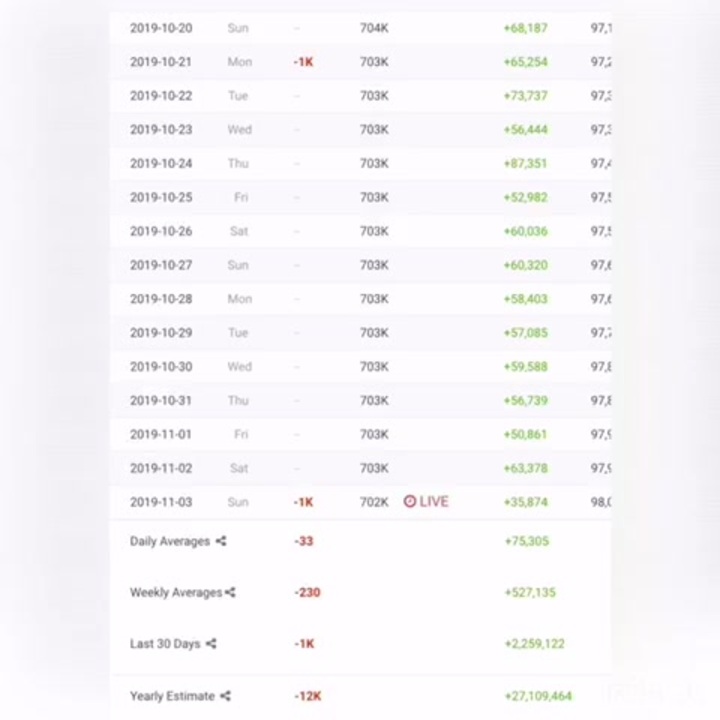Select the 2019-10-21 date cell
The width and height of the screenshot is (720, 720).
pos(161,62)
